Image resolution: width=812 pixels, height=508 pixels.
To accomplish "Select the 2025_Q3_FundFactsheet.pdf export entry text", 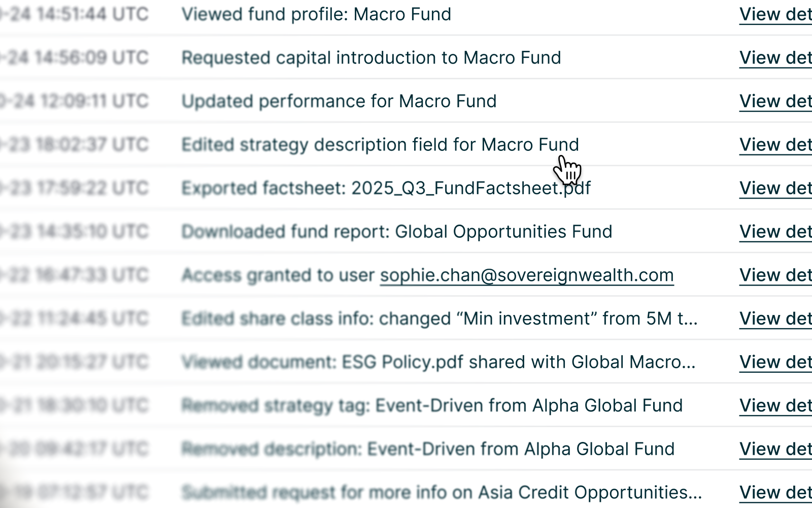I will point(386,188).
